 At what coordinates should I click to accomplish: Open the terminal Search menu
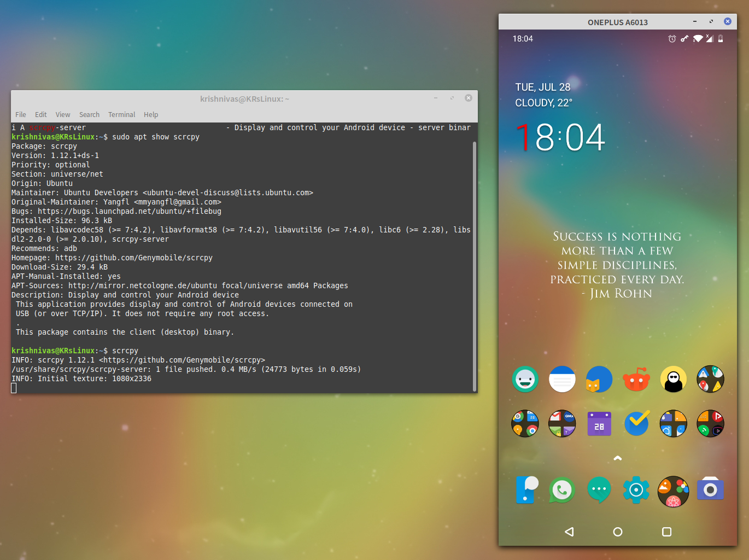point(89,115)
